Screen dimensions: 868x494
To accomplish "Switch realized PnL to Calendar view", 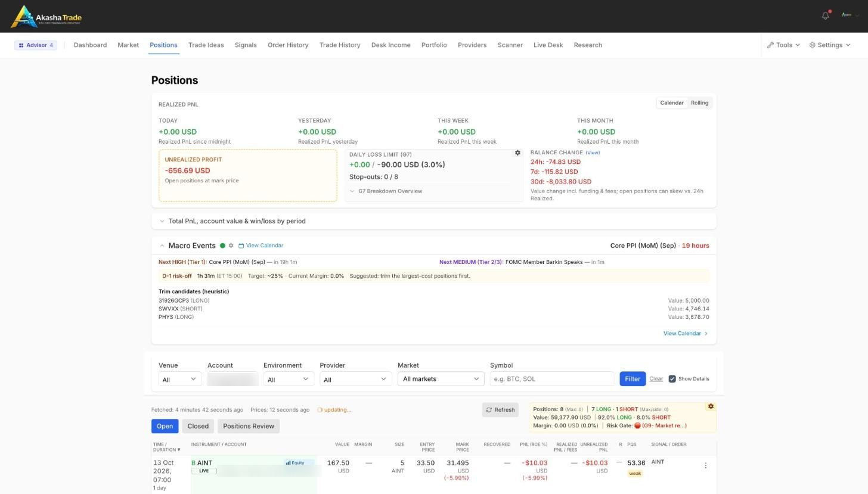I will [671, 103].
